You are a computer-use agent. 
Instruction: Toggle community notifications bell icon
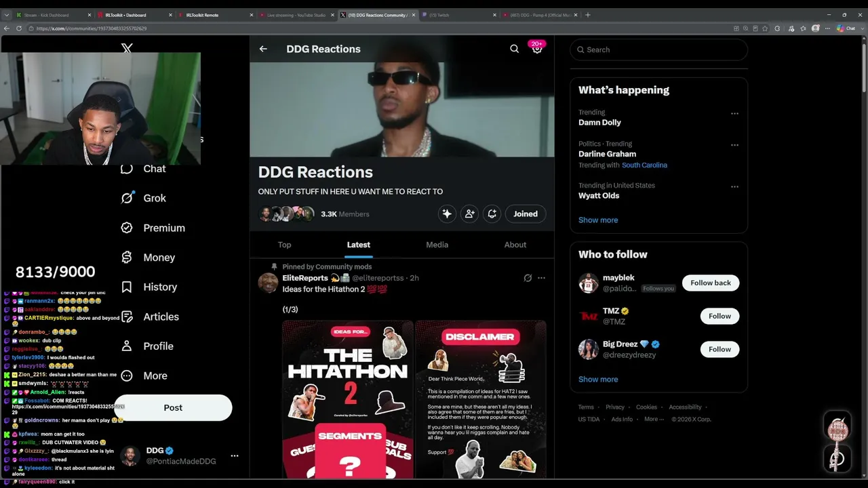[492, 213]
